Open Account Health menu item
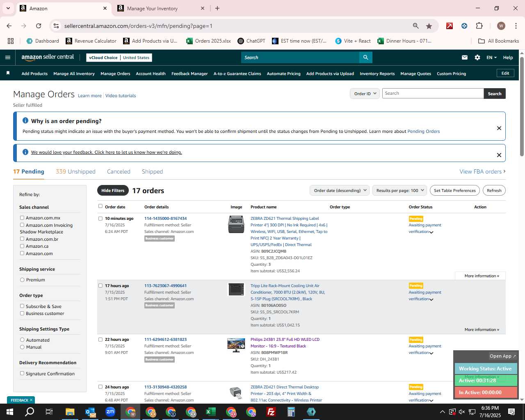 pyautogui.click(x=151, y=74)
